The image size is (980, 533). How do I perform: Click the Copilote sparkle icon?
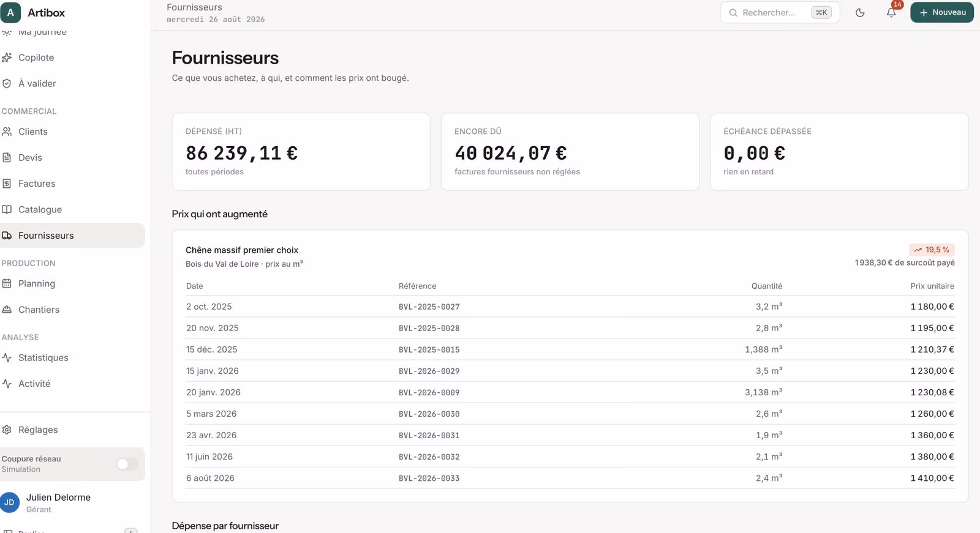[7, 58]
